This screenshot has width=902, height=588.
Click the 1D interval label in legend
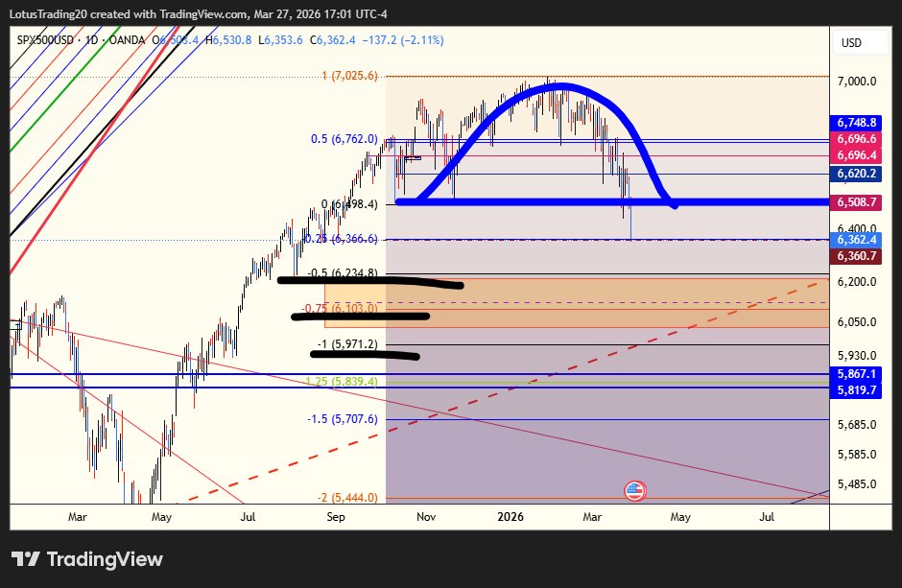coord(91,40)
